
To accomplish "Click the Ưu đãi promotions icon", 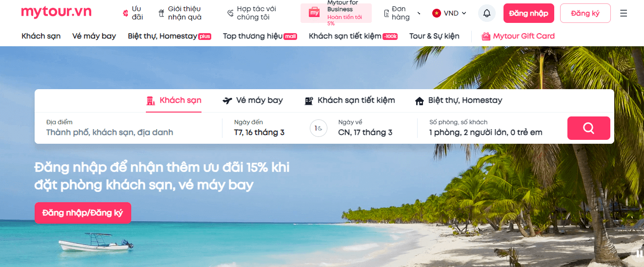I will (125, 13).
